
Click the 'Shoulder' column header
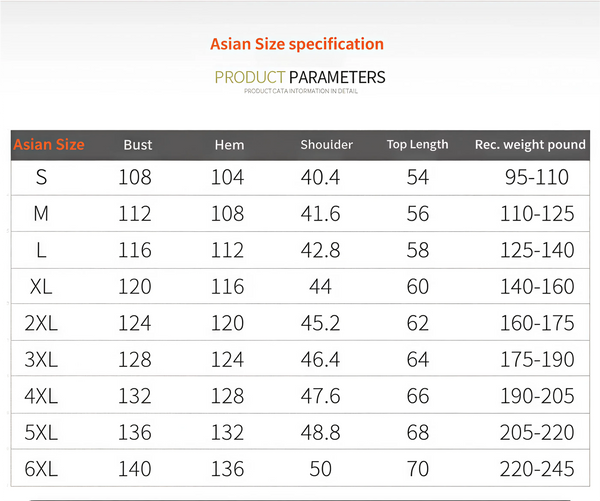coord(326,145)
